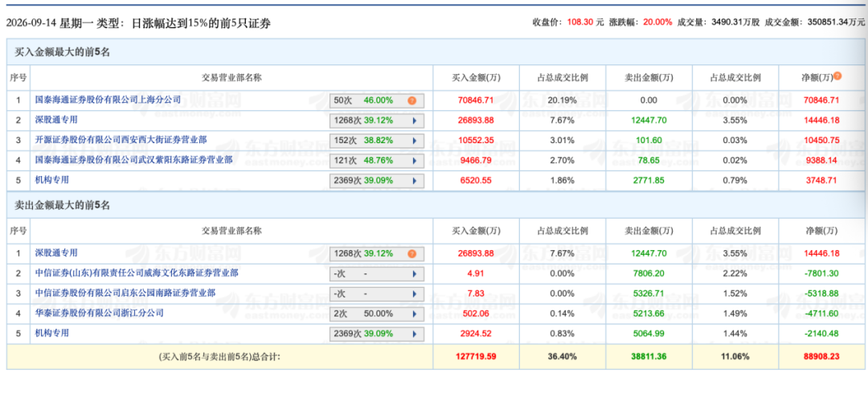Click the 涨跌幅 value 20.00%
This screenshot has height=398, width=868.
(657, 23)
